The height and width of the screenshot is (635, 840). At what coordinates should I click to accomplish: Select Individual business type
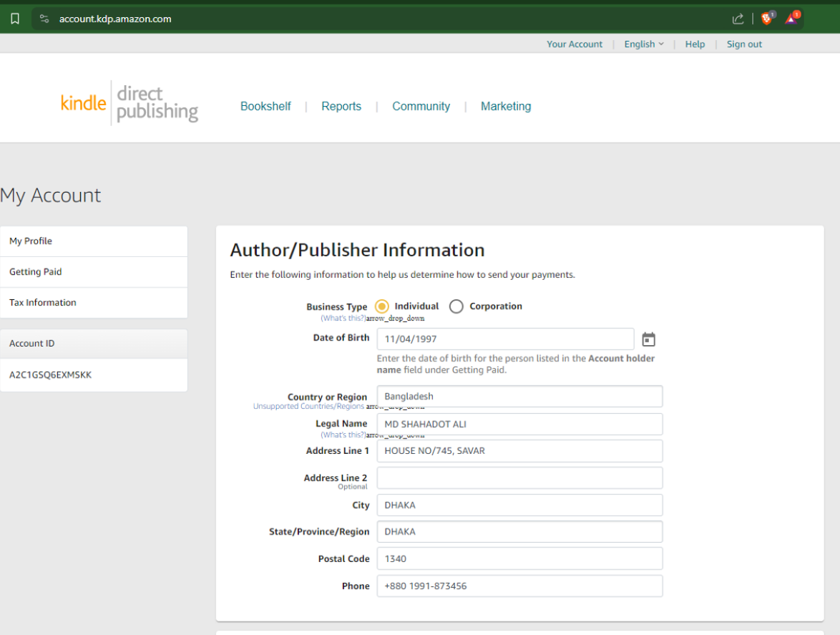(381, 306)
